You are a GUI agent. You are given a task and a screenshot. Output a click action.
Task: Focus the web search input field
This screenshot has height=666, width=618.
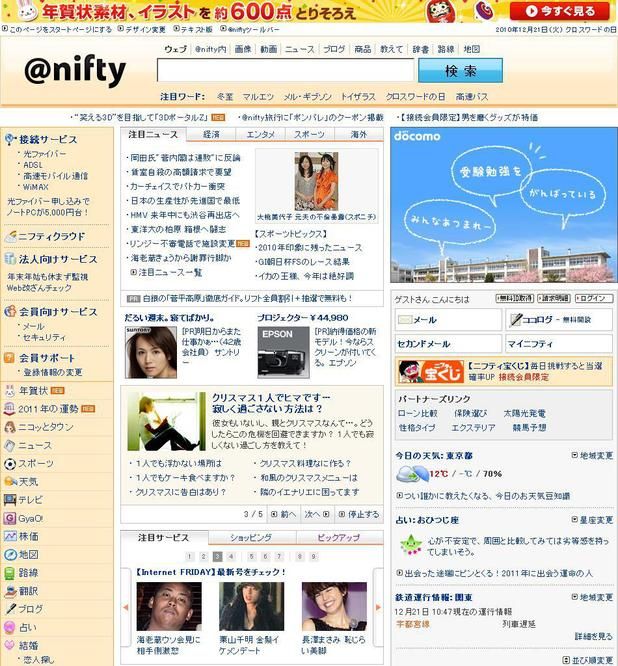pos(285,70)
